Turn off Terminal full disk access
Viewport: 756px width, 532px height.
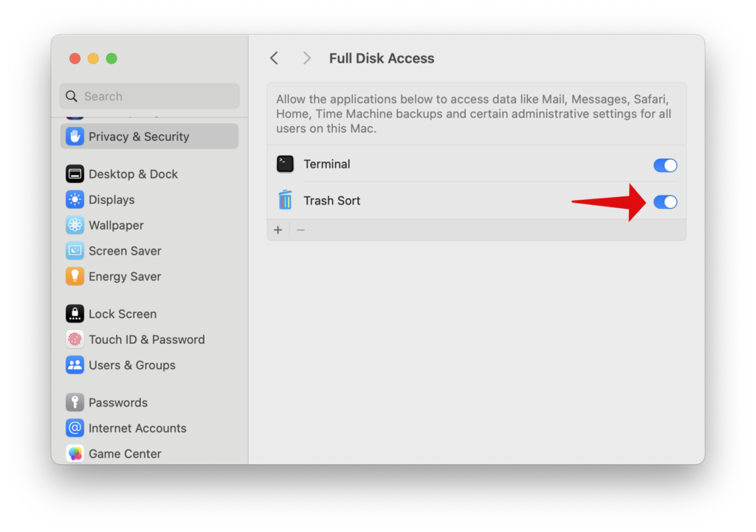(665, 165)
